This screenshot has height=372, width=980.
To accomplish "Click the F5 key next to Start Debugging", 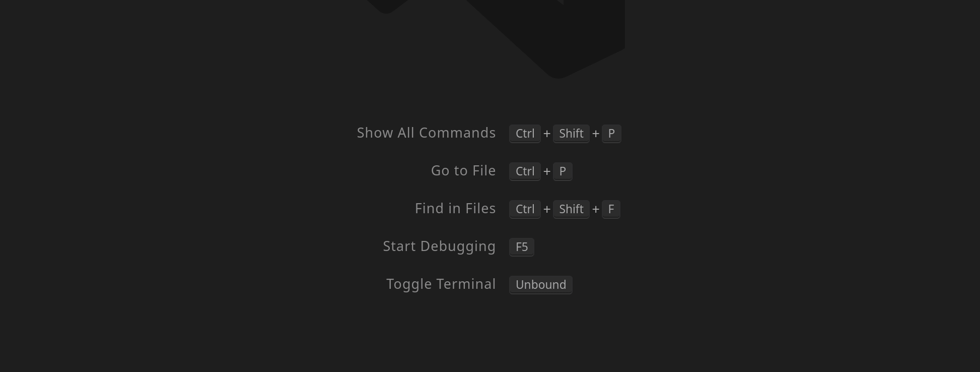I will point(522,247).
